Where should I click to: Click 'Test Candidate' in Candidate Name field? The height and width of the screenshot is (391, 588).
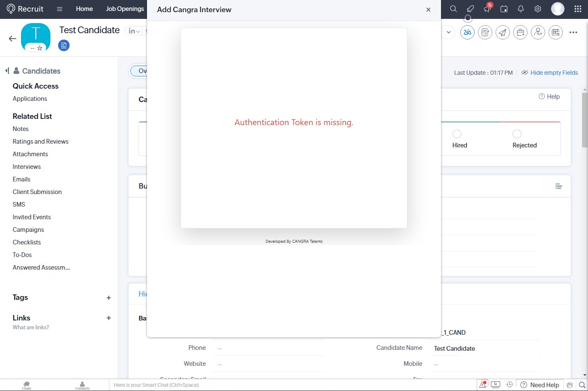(x=454, y=349)
